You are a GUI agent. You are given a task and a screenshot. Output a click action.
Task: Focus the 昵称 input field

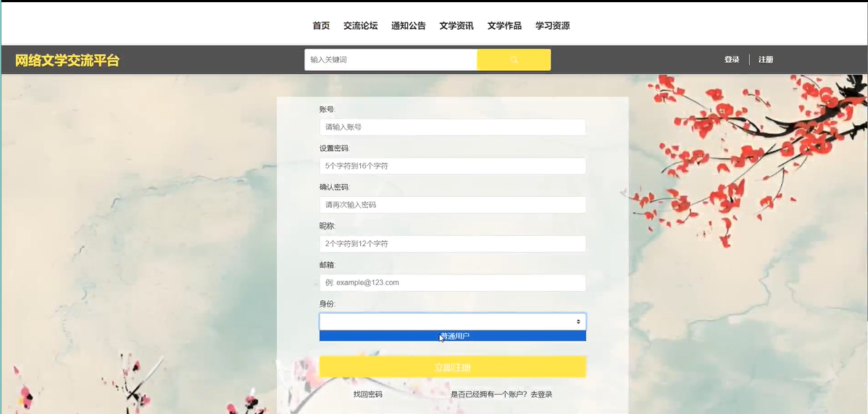pyautogui.click(x=452, y=244)
